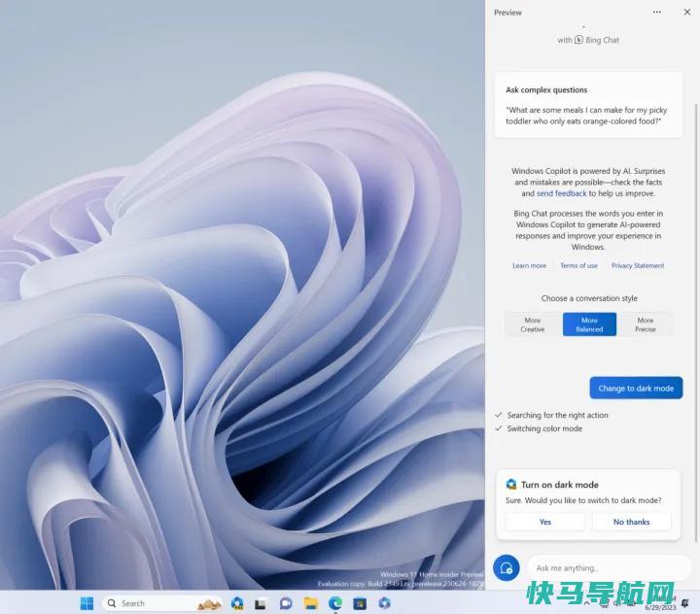The image size is (700, 614).
Task: Open Microsoft Store from the taskbar
Action: pyautogui.click(x=360, y=603)
